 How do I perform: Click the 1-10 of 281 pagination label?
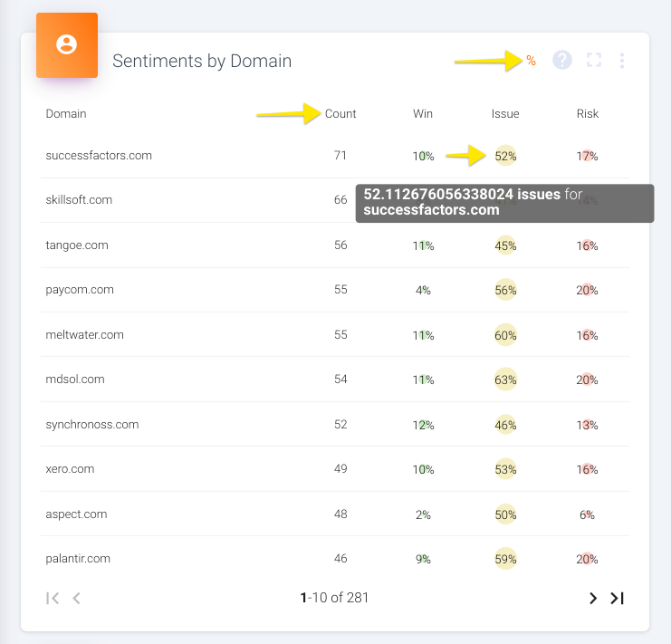(334, 598)
